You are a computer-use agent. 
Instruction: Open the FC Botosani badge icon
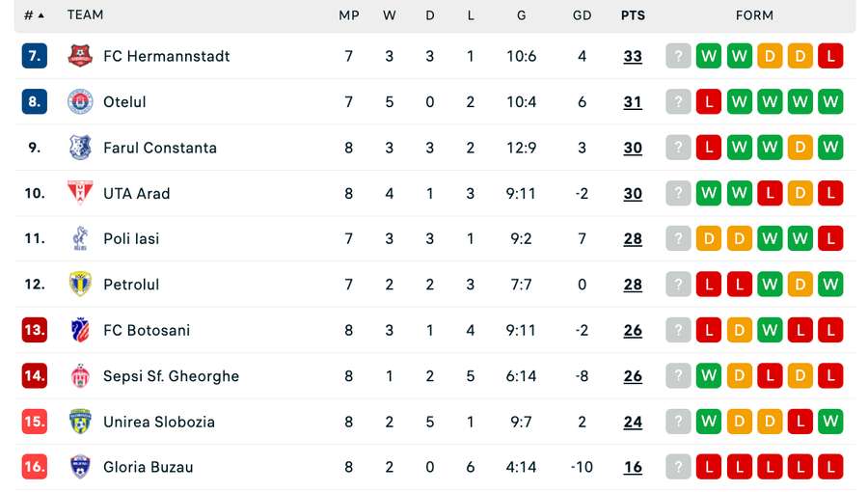point(80,330)
